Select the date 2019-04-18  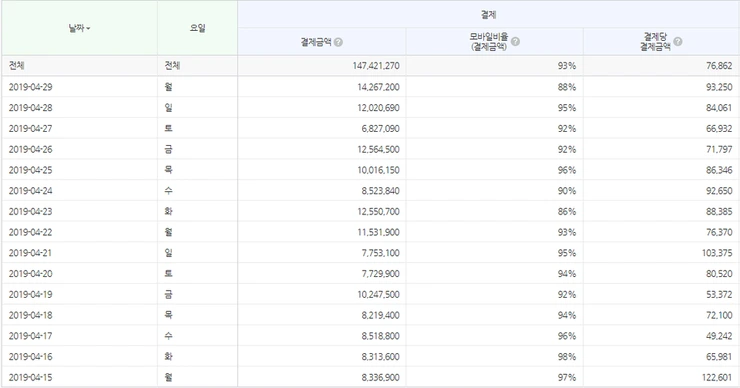click(30, 315)
